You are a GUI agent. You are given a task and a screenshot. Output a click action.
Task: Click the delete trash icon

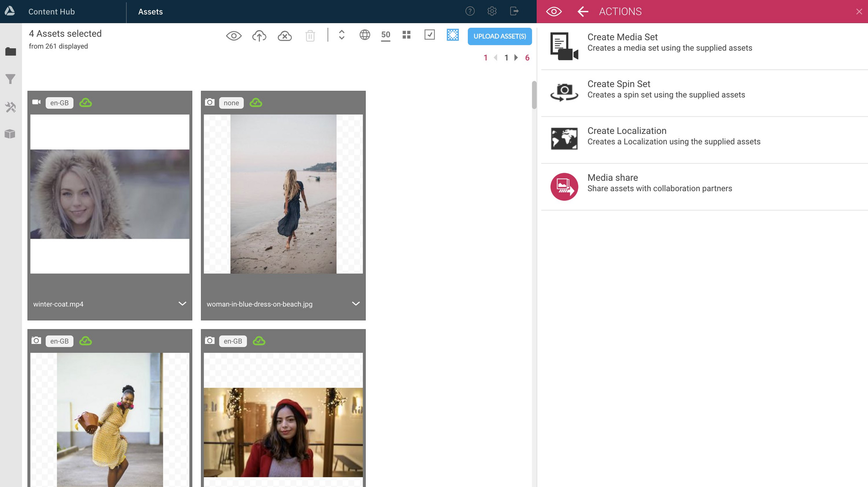point(310,36)
